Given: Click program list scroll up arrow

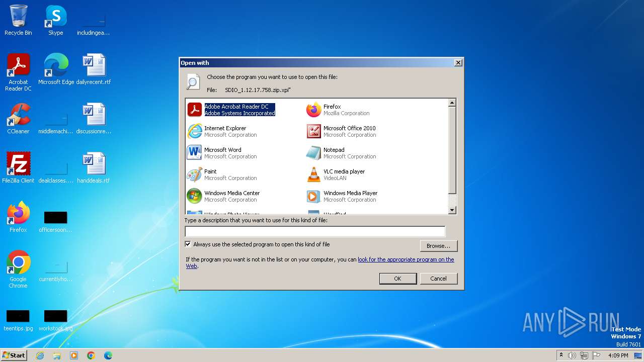Looking at the screenshot, I should tap(452, 103).
